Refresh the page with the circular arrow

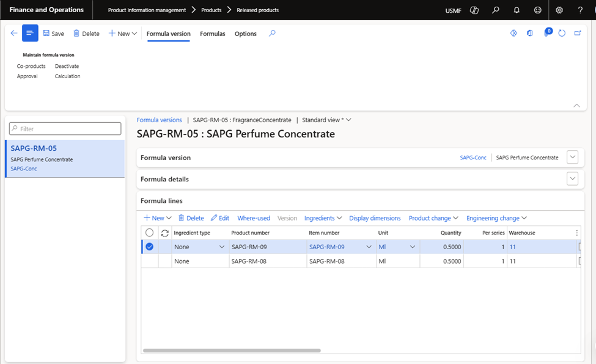(x=562, y=33)
